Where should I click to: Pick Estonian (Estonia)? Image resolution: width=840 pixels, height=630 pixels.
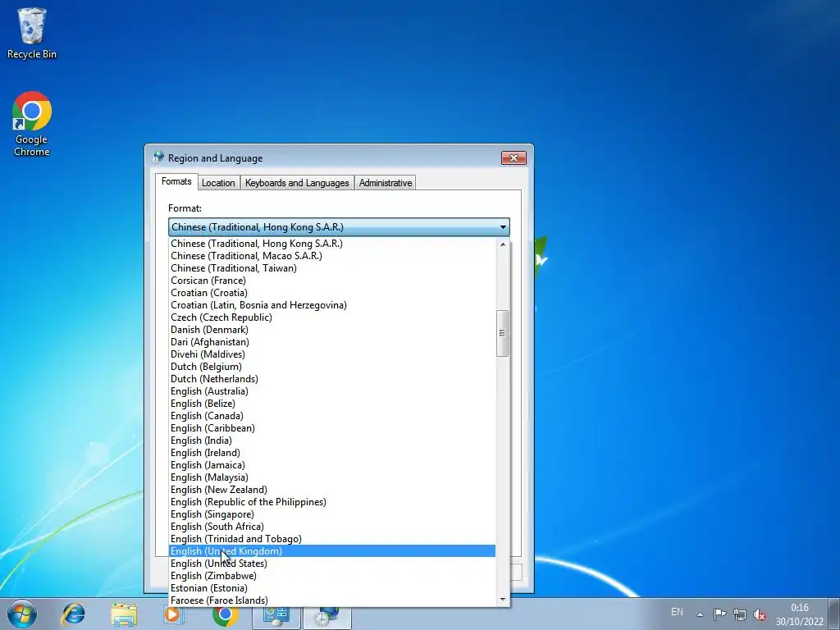pyautogui.click(x=332, y=588)
